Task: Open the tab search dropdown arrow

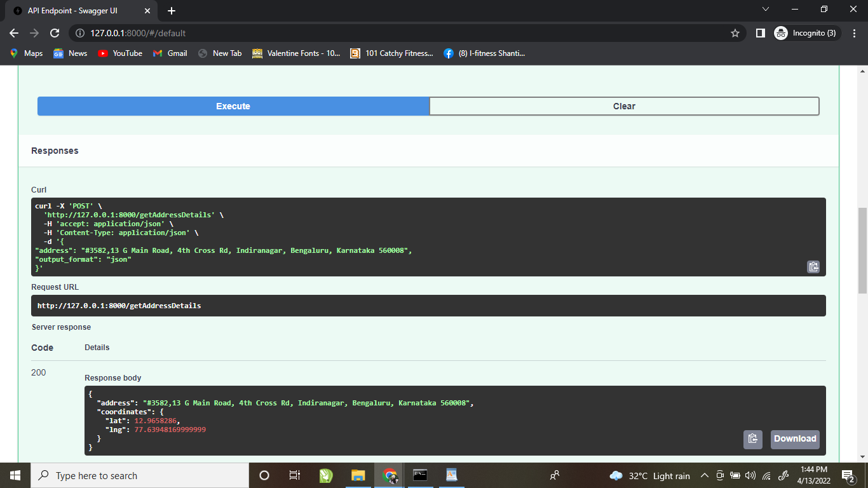Action: pos(765,10)
